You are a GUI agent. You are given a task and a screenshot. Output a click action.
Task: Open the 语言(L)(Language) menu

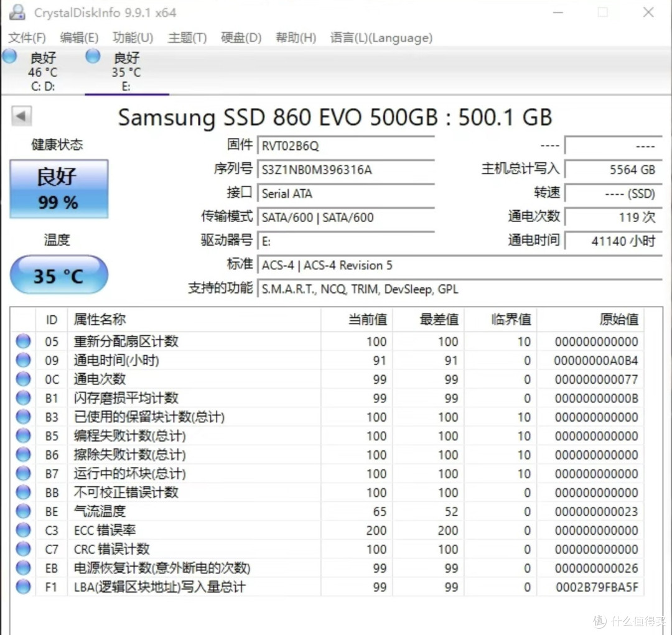coord(381,38)
